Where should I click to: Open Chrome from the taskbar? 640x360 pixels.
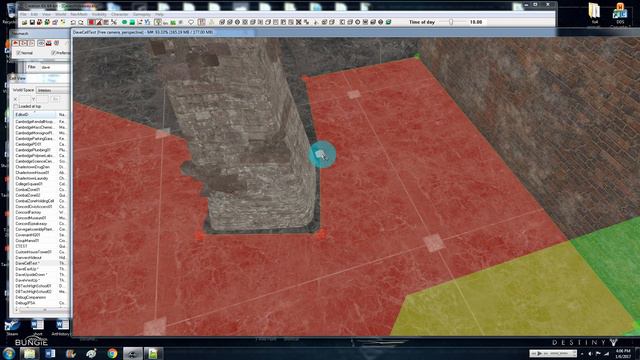point(112,353)
